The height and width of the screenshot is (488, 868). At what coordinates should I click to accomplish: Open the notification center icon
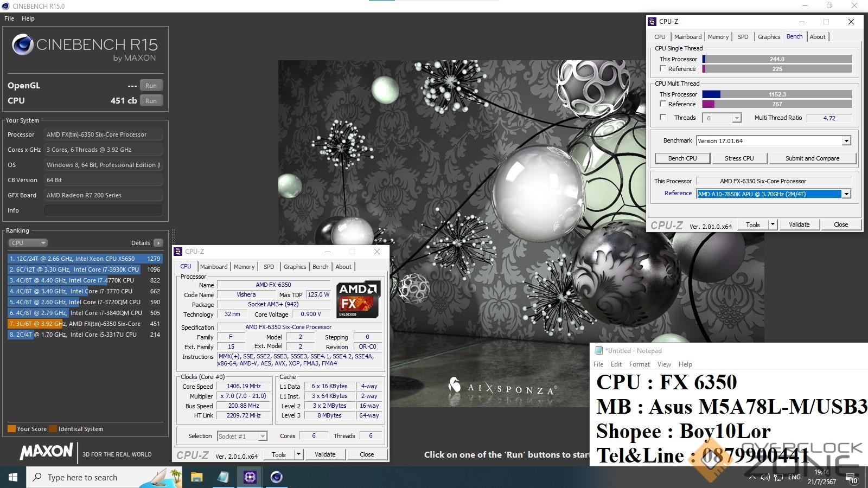tap(851, 477)
